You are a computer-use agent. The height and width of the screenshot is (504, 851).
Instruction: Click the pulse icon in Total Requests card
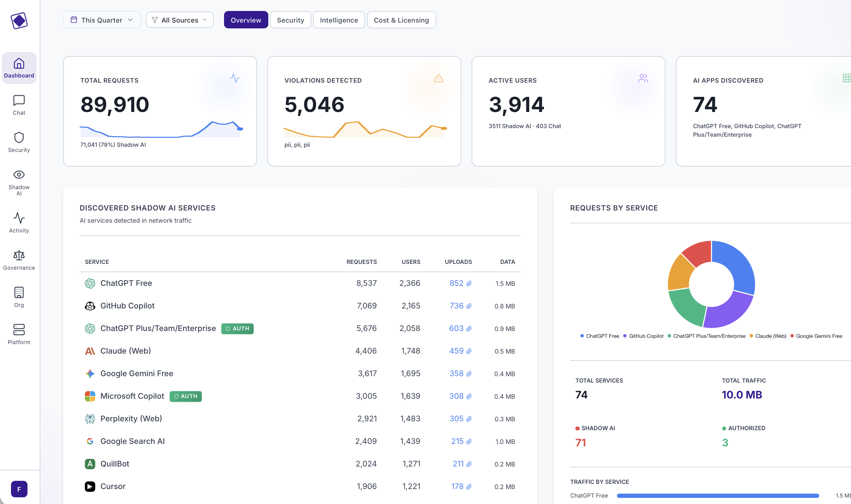[234, 78]
